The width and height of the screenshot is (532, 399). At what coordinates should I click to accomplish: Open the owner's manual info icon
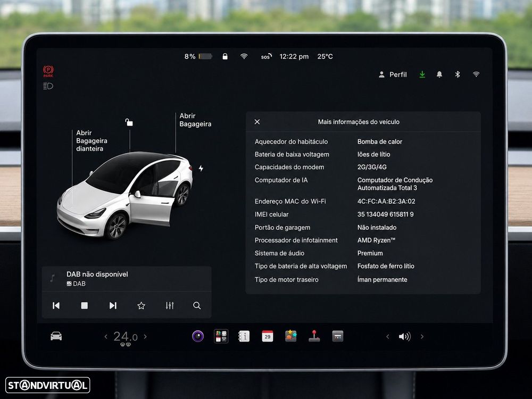[244, 336]
